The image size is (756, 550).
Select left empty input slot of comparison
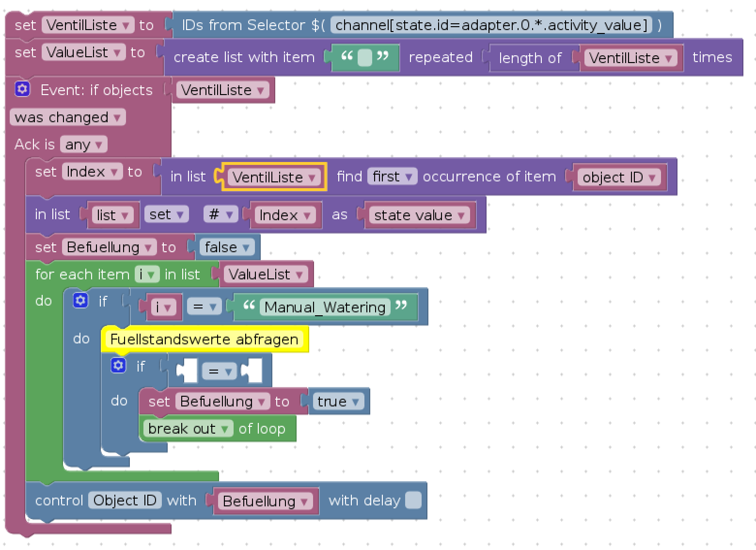tap(188, 372)
